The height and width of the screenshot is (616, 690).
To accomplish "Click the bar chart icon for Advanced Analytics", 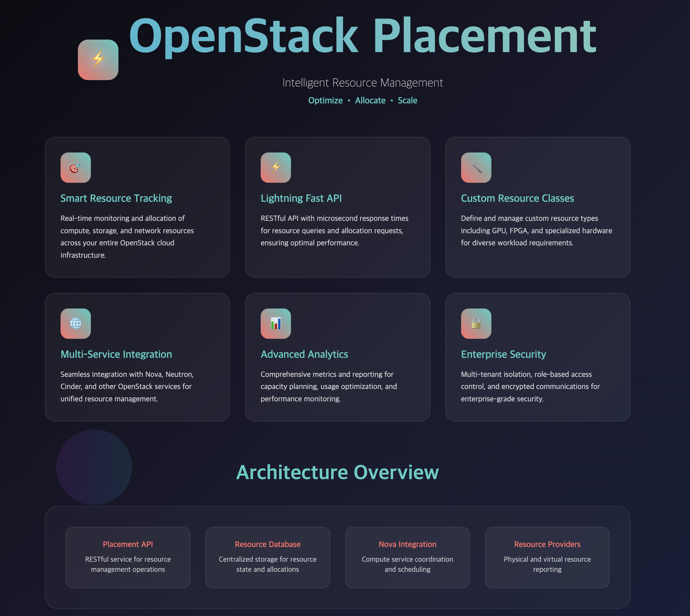I will [276, 324].
